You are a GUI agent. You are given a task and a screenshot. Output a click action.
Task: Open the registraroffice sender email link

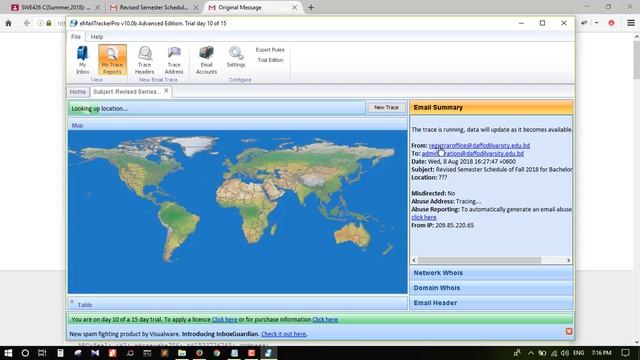[479, 145]
